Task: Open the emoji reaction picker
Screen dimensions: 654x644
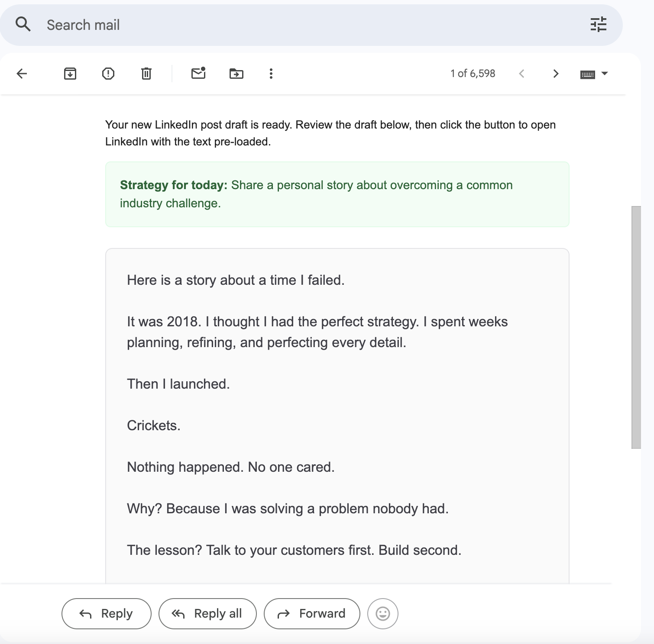Action: click(382, 613)
